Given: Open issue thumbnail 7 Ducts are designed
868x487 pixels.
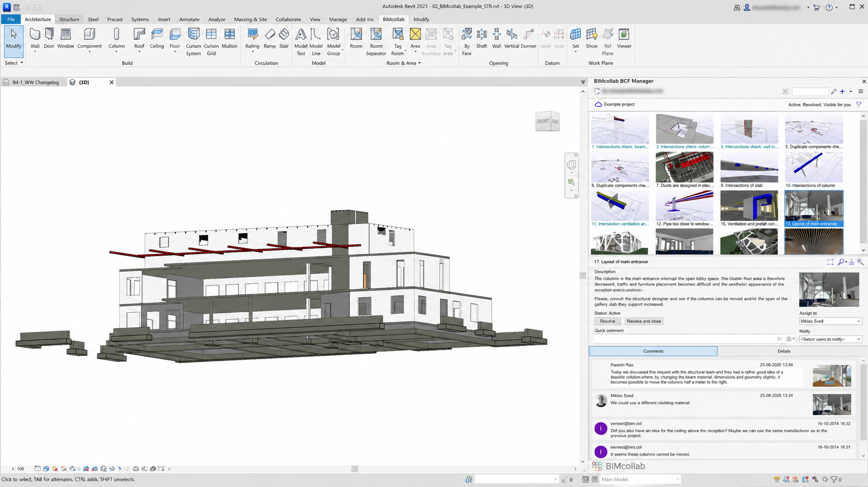Looking at the screenshot, I should (x=684, y=170).
